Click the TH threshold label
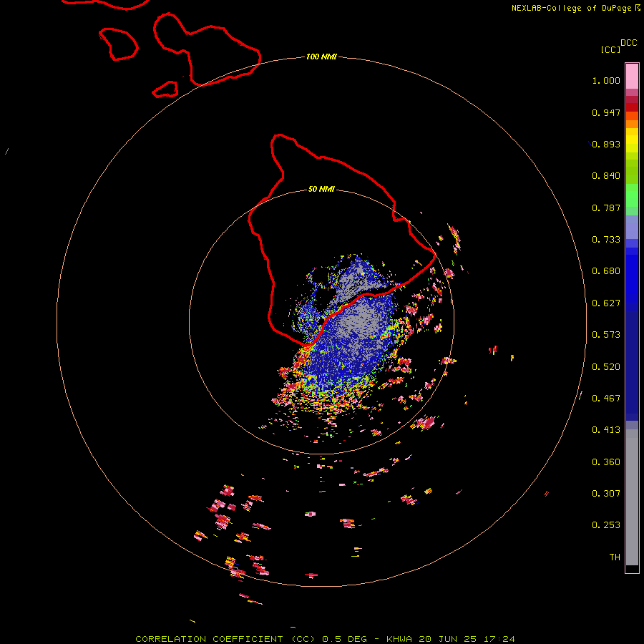The image size is (644, 644). (615, 557)
